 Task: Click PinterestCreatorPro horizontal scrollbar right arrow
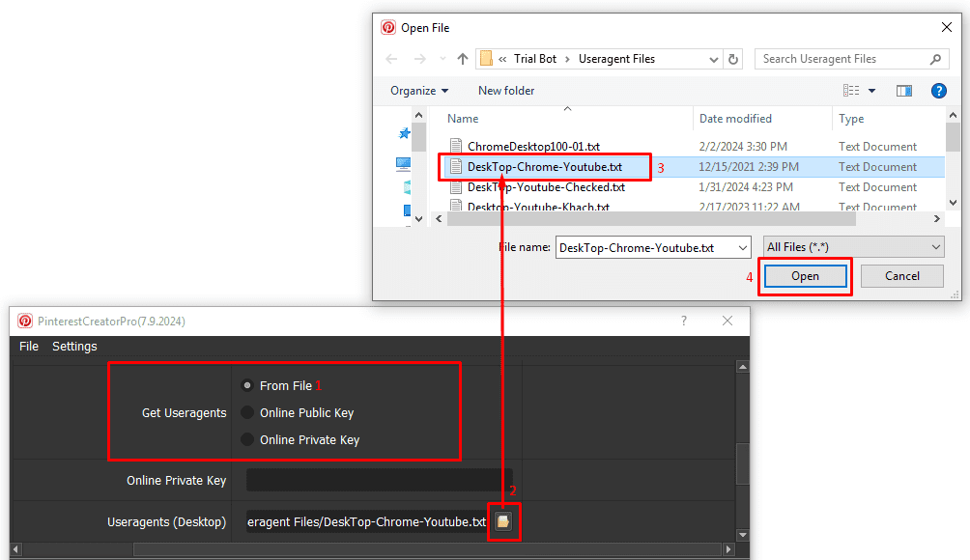coord(728,548)
